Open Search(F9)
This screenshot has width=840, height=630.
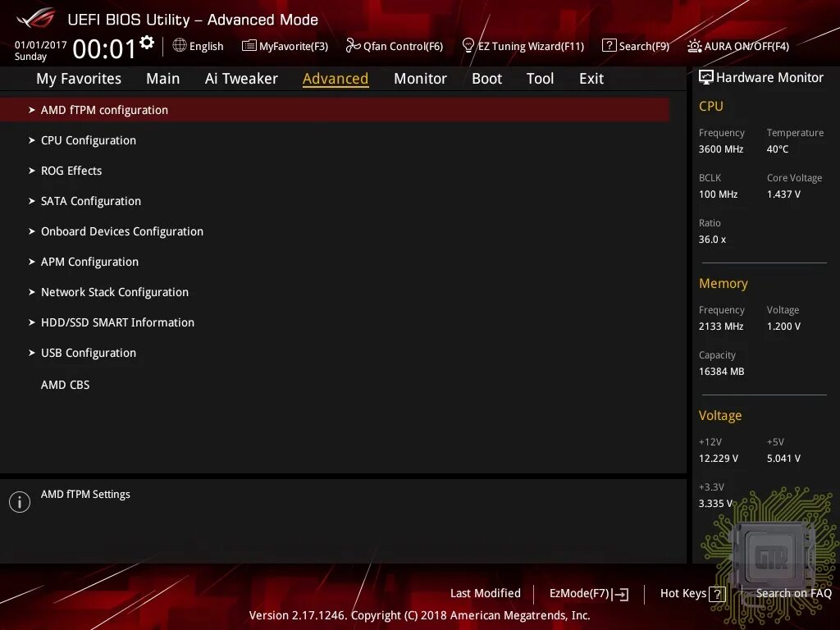[x=644, y=46]
